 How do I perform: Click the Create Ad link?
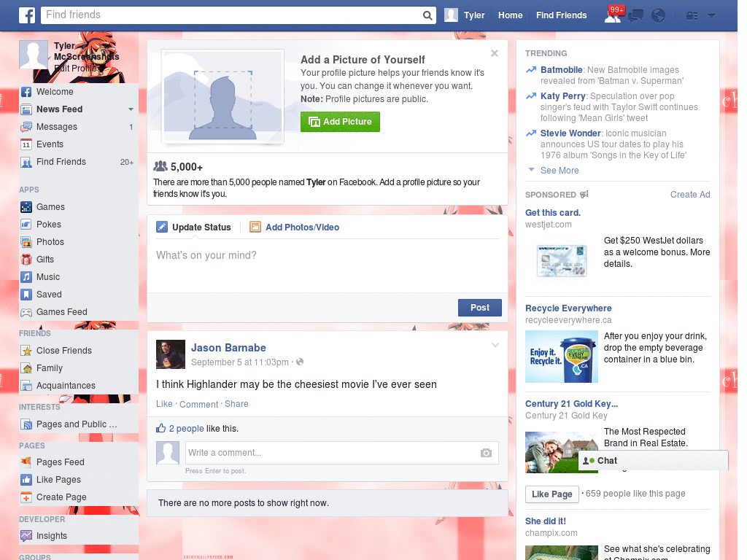coord(690,194)
